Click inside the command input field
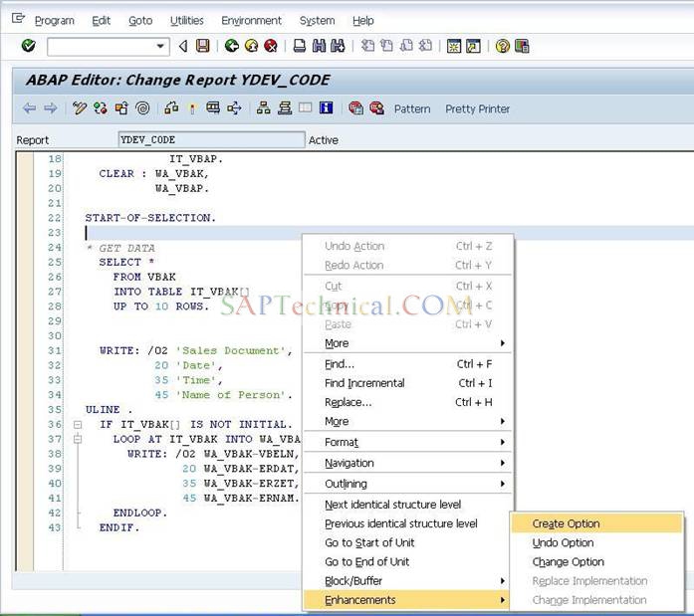This screenshot has width=694, height=616. tap(102, 47)
